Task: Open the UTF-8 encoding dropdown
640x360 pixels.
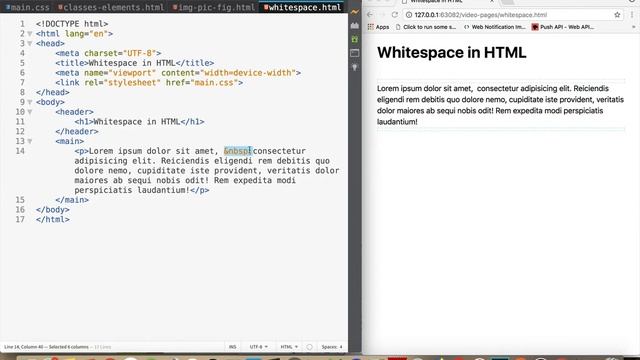Action: [x=259, y=347]
